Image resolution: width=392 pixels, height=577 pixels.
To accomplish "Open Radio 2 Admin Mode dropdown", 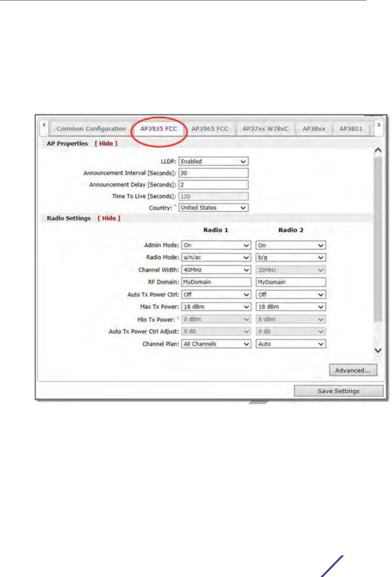I will (x=291, y=245).
